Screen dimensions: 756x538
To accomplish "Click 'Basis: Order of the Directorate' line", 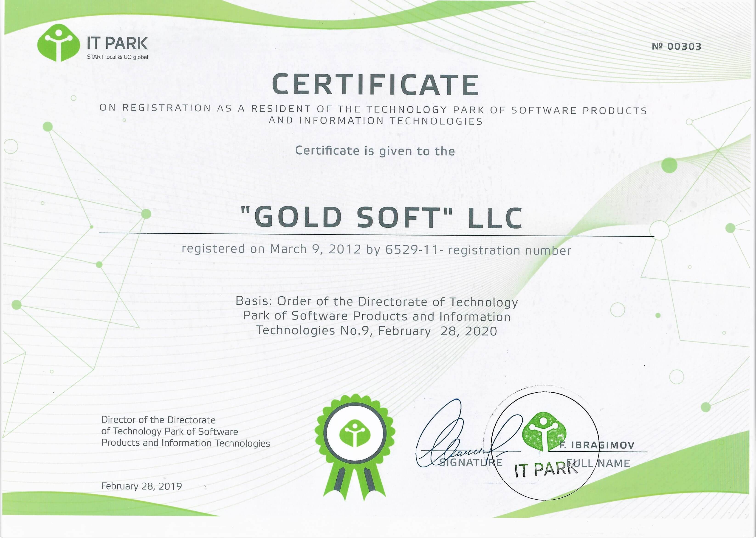I will click(377, 302).
